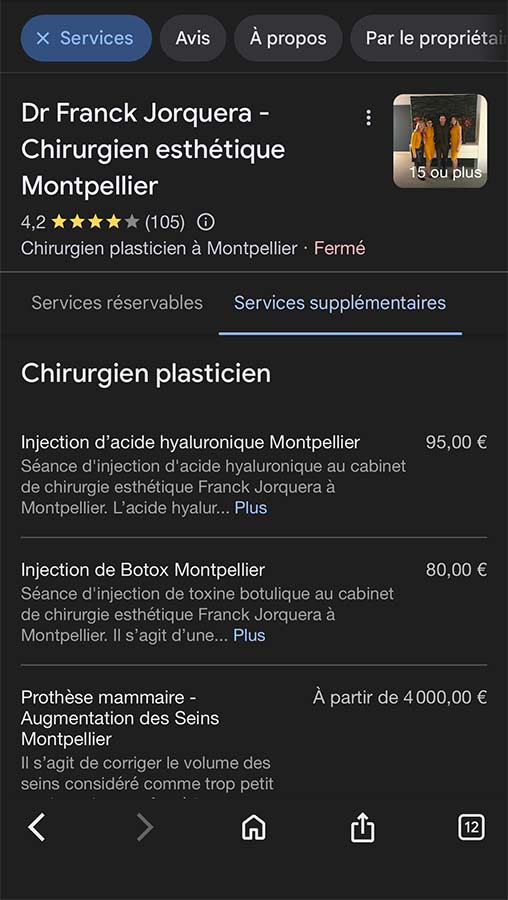Tap the info icon beside the rating
The width and height of the screenshot is (508, 900).
[205, 222]
